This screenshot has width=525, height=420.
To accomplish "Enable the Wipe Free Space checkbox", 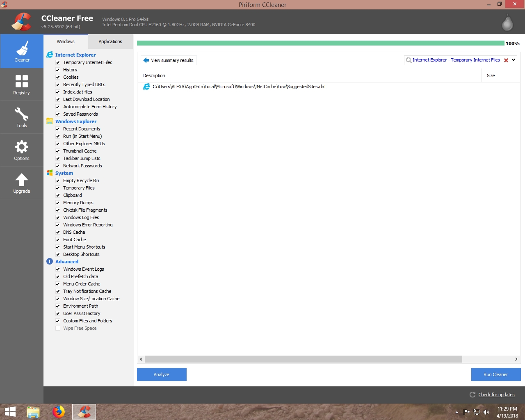I will tap(58, 328).
